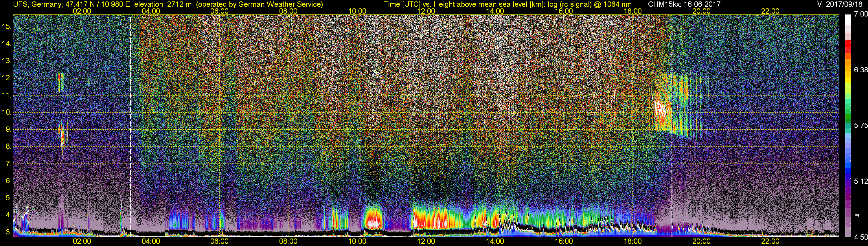Image resolution: width=868 pixels, height=246 pixels.
Task: Select "04:00" on the bottom time axis
Action: tap(151, 241)
